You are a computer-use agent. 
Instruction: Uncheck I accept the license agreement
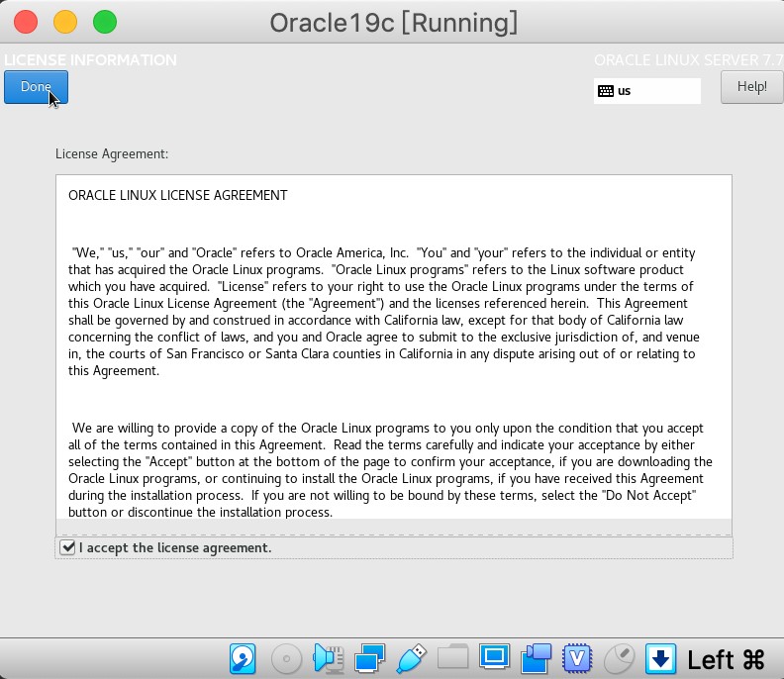tap(67, 547)
